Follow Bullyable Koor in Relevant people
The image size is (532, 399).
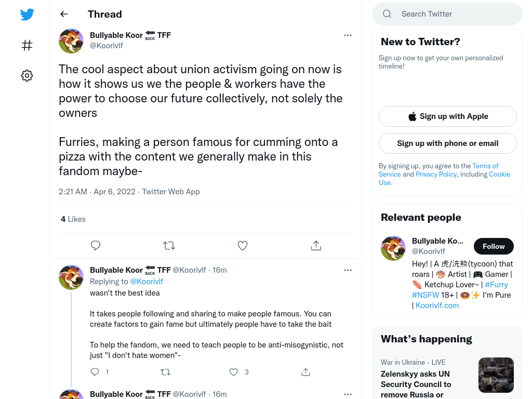pyautogui.click(x=494, y=246)
